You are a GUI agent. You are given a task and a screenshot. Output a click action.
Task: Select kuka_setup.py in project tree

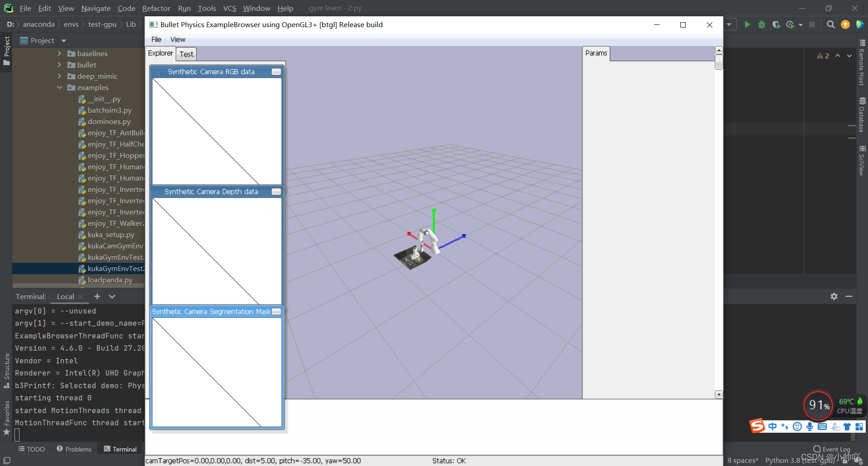coord(111,234)
